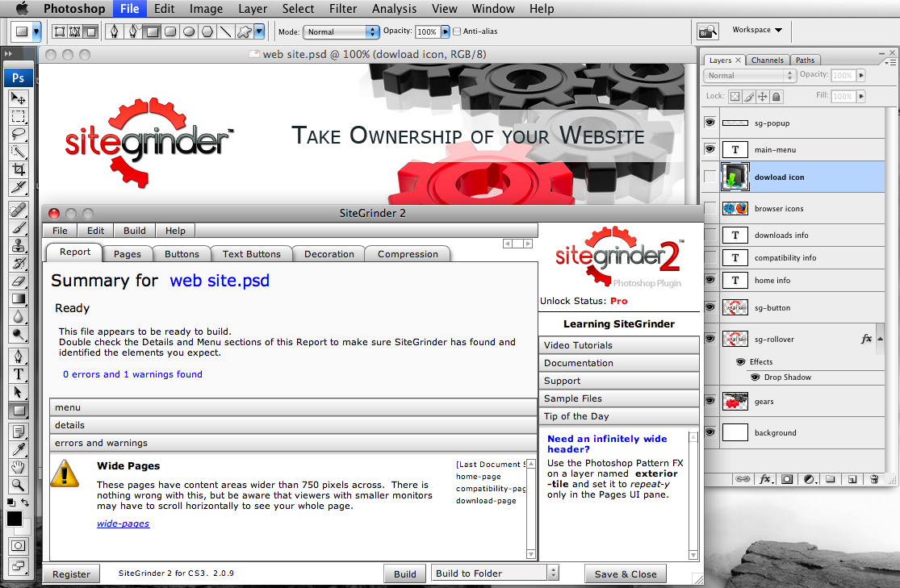The image size is (900, 588).
Task: Select the Notes tool
Action: click(19, 432)
